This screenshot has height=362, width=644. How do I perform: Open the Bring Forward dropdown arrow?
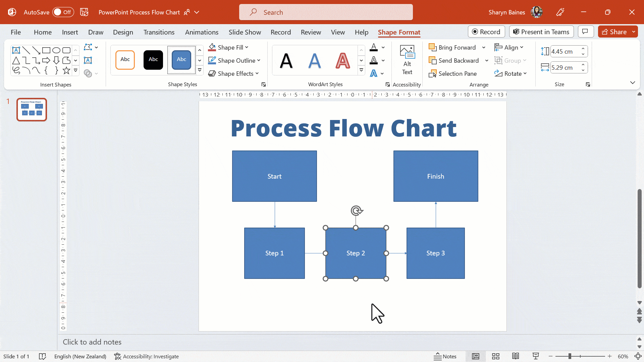coord(484,47)
